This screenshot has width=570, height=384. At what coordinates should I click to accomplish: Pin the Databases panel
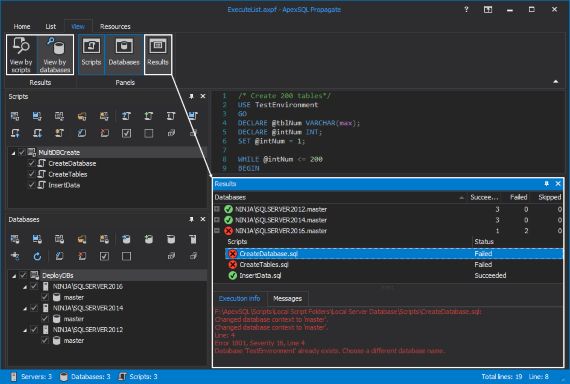click(x=191, y=219)
